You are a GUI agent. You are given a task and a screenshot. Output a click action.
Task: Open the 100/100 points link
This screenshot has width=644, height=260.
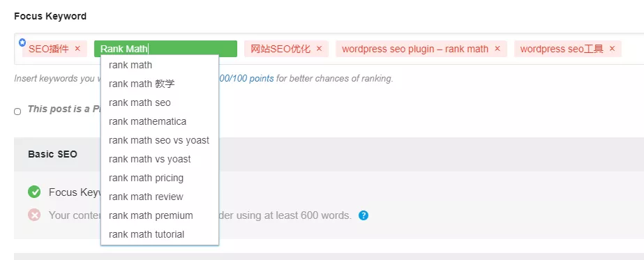pos(246,78)
